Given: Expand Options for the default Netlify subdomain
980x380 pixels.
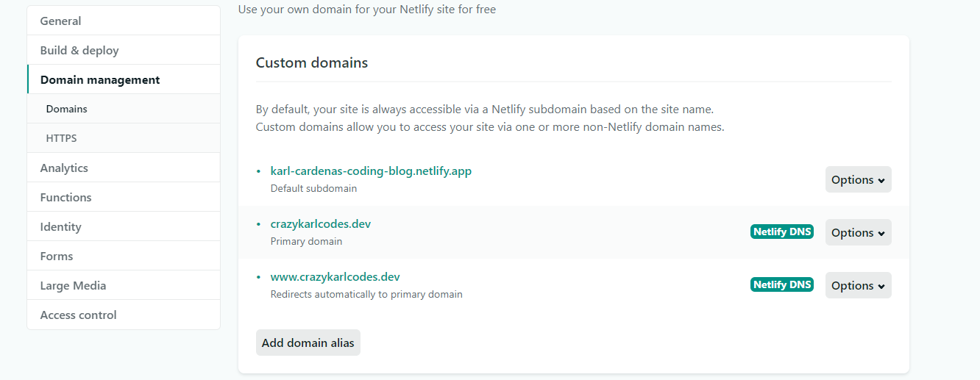Looking at the screenshot, I should click(858, 180).
